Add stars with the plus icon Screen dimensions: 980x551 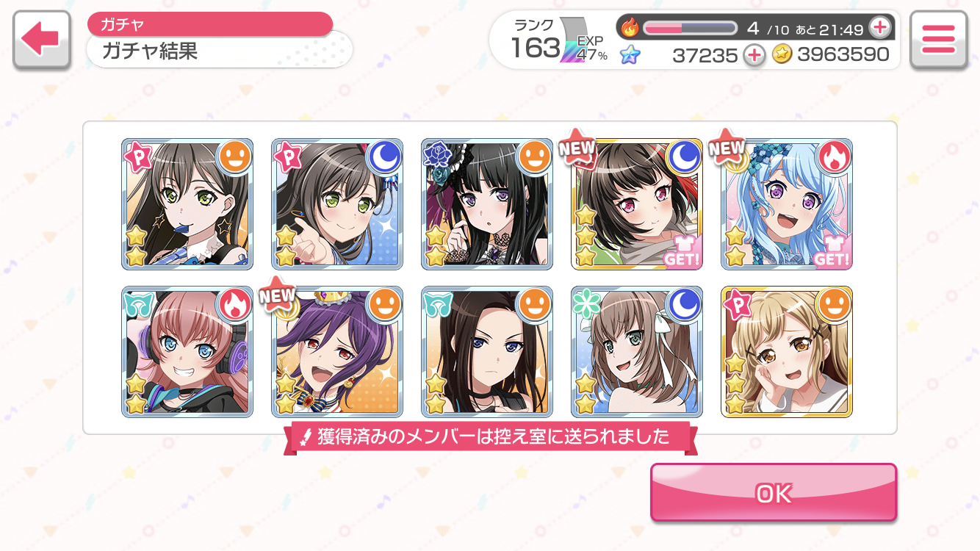tap(754, 54)
